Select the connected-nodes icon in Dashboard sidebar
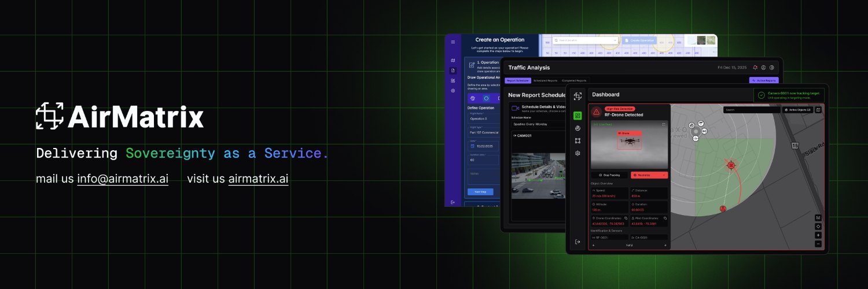This screenshot has height=289, width=868. click(578, 140)
